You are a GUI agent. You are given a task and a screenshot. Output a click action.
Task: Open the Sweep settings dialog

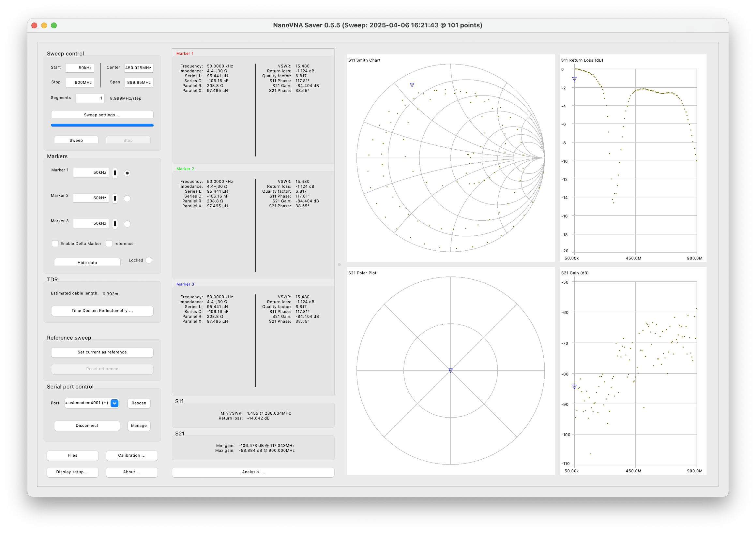(x=102, y=114)
